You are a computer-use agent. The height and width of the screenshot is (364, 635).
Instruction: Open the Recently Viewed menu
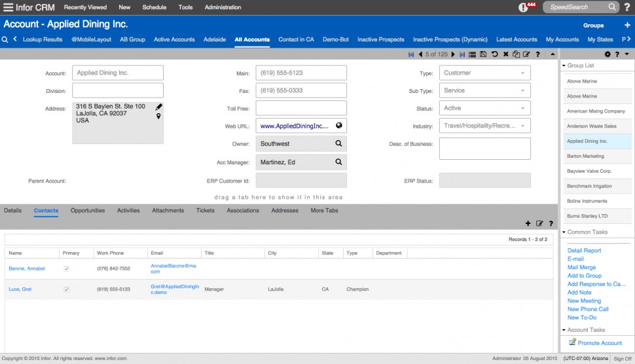[x=86, y=7]
